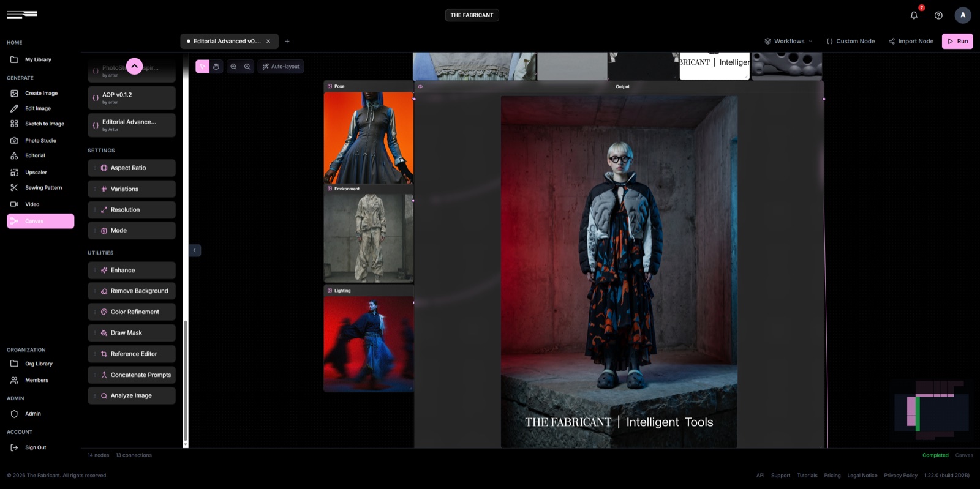The height and width of the screenshot is (489, 980).
Task: Open Photo Studio
Action: [40, 140]
